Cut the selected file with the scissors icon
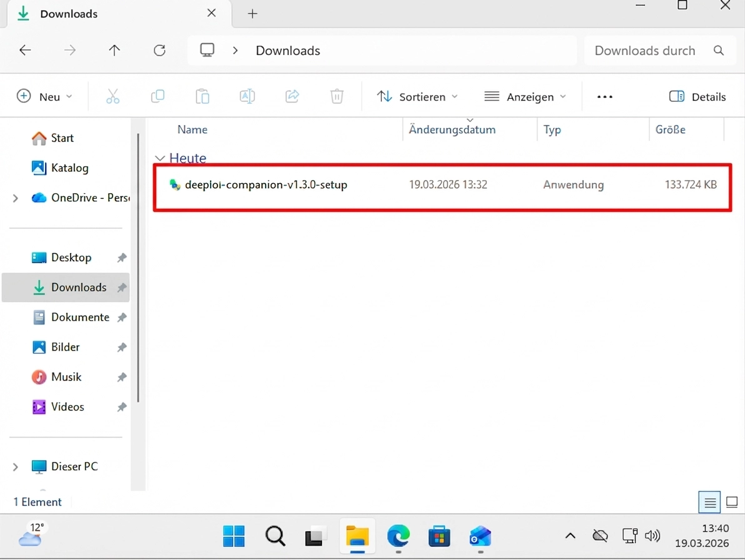 [113, 96]
